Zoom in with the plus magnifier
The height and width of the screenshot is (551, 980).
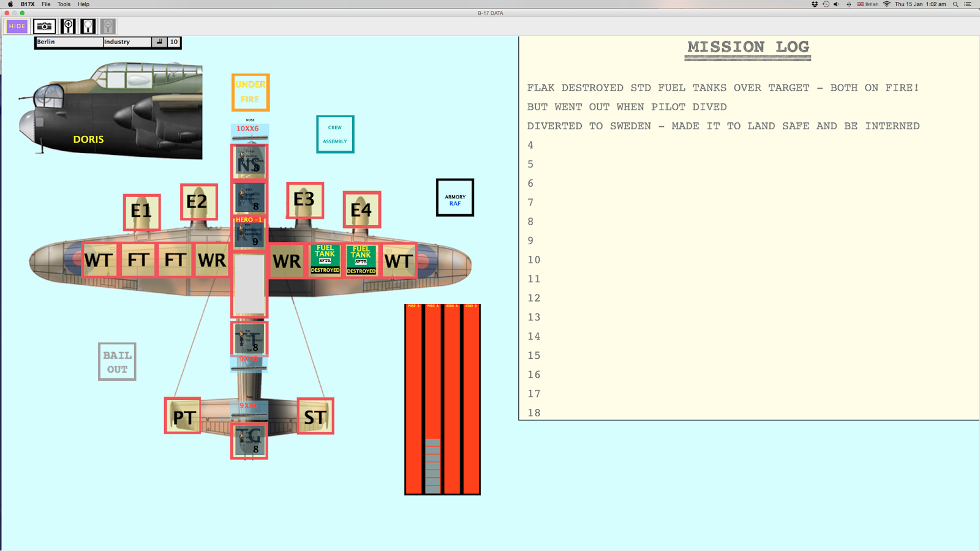(68, 26)
